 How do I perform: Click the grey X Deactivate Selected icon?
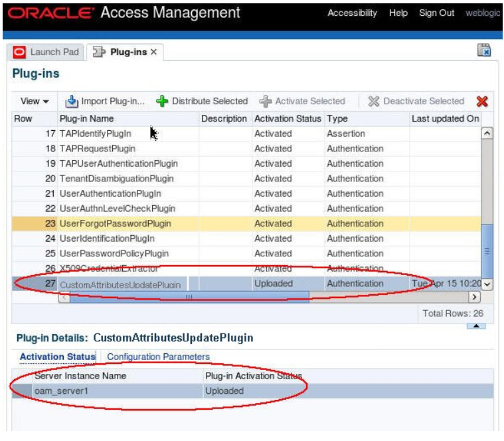click(x=373, y=101)
